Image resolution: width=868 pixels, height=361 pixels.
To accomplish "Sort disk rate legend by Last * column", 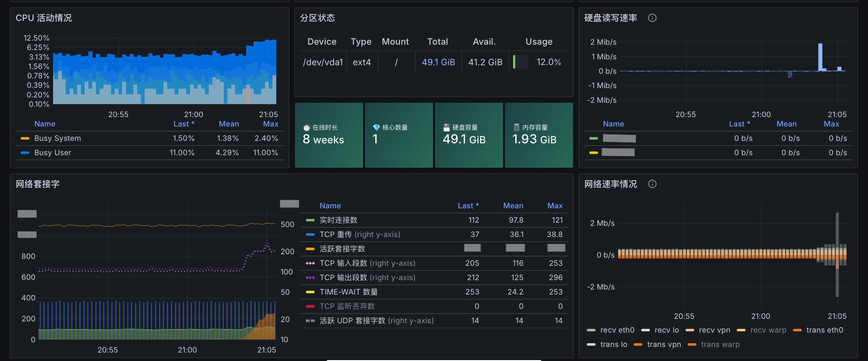I will click(739, 124).
